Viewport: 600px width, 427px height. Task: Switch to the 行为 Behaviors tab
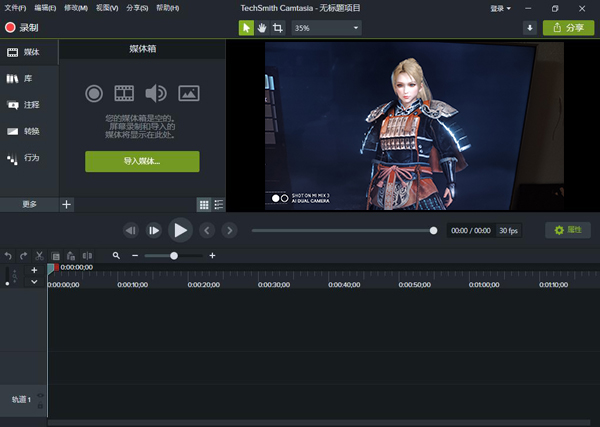click(29, 158)
